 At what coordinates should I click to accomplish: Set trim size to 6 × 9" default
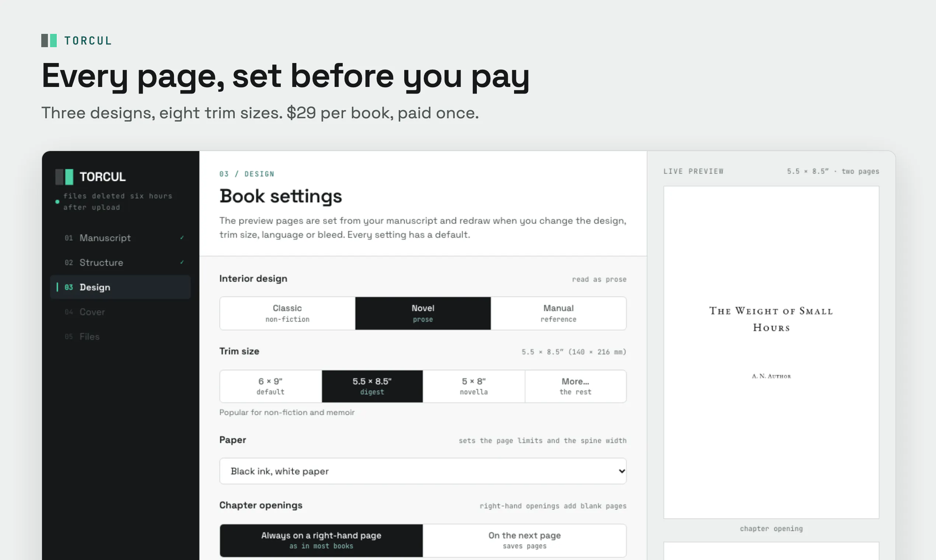pyautogui.click(x=270, y=386)
